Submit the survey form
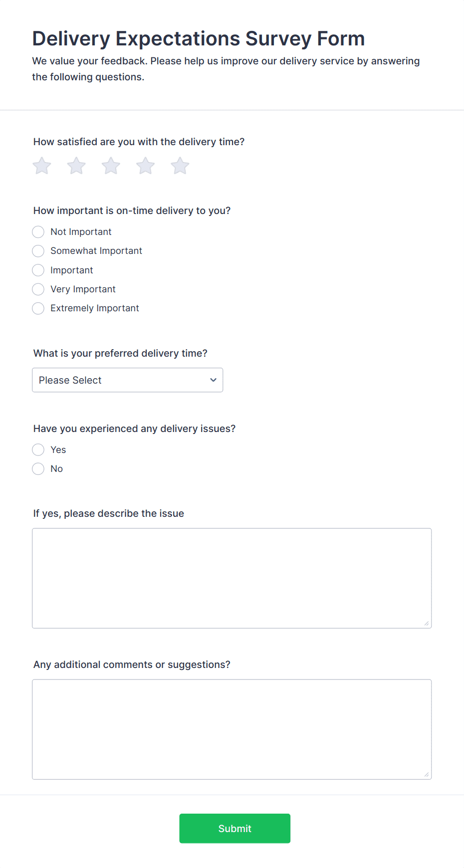Image resolution: width=464 pixels, height=868 pixels. (234, 829)
